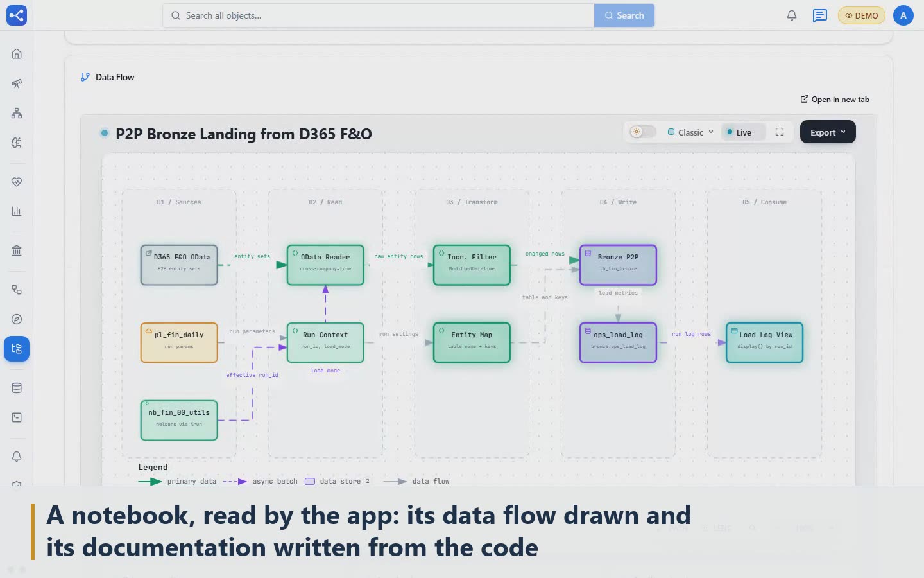Select the Run Context node

(x=325, y=342)
